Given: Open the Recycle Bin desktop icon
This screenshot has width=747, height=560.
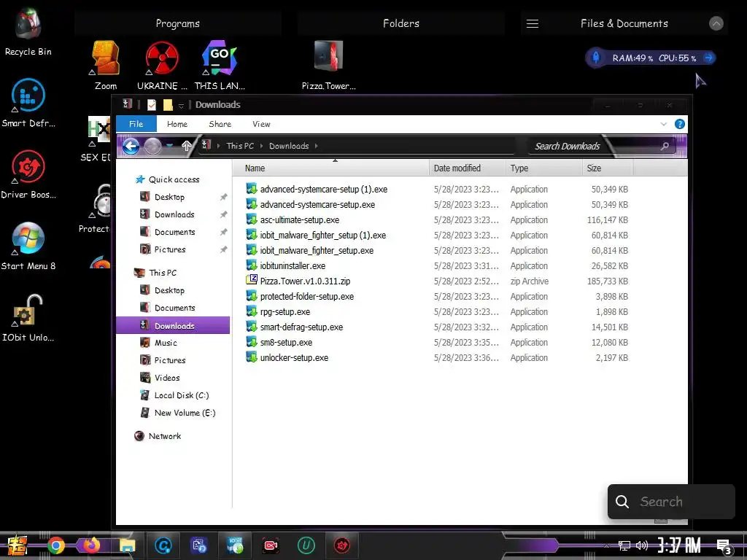Looking at the screenshot, I should [x=28, y=32].
